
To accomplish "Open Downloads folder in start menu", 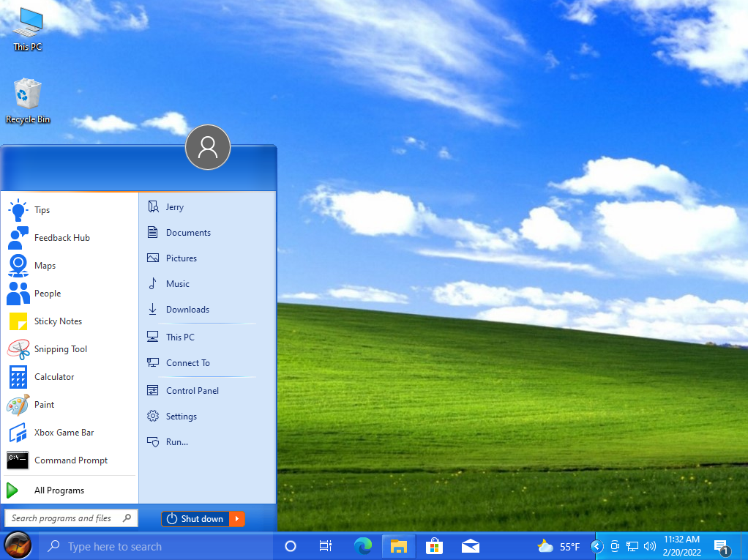I will [207, 310].
